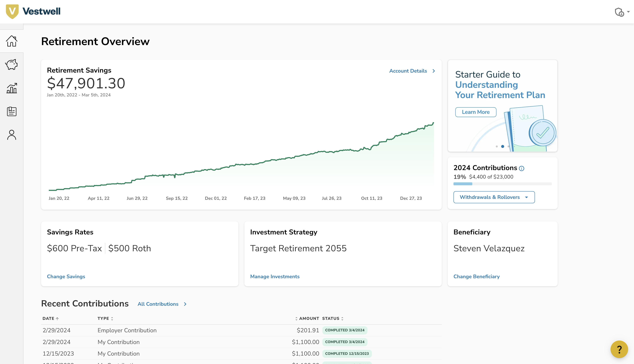Expand the Withdrawals & Rollovers dropdown
The width and height of the screenshot is (634, 364).
pos(494,197)
